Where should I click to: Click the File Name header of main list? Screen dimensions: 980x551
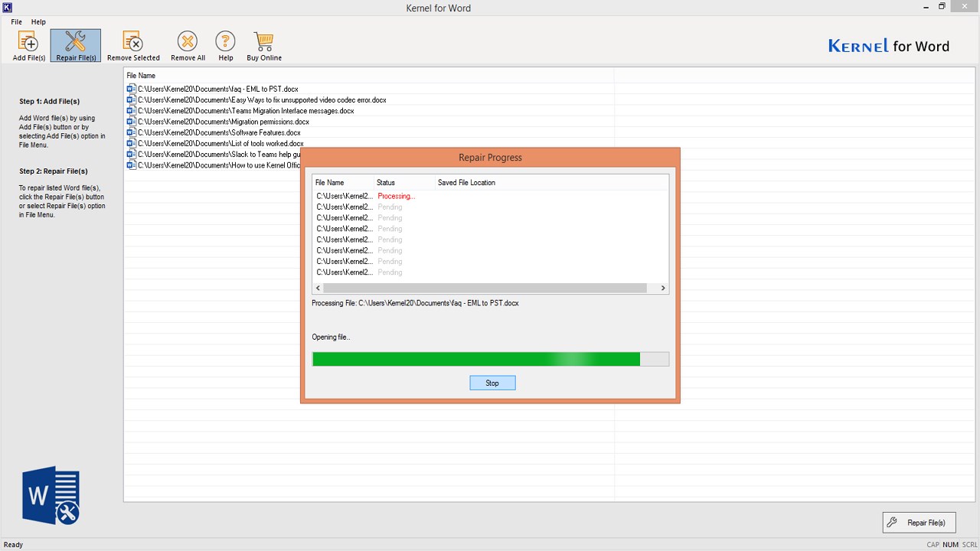[x=141, y=76]
